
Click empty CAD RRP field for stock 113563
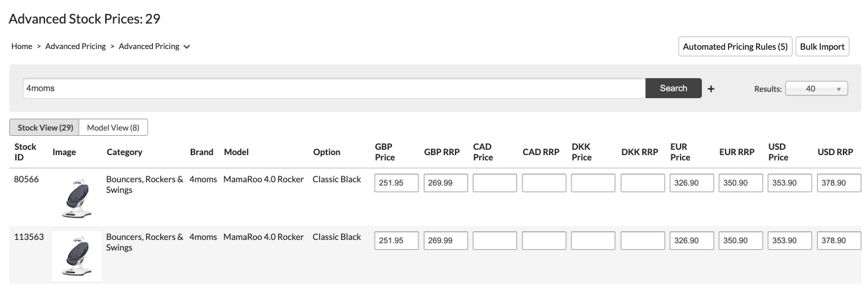click(x=544, y=241)
